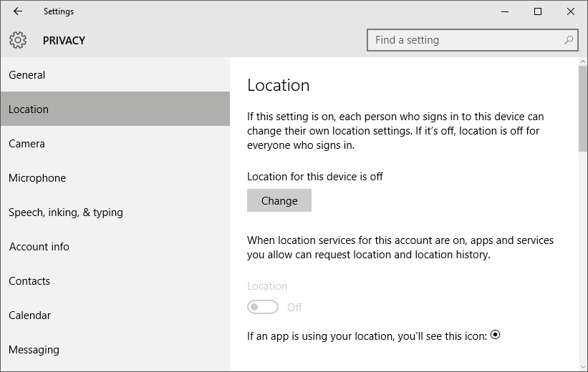The height and width of the screenshot is (372, 588).
Task: Click the location-in-use circle icon
Action: (x=495, y=335)
